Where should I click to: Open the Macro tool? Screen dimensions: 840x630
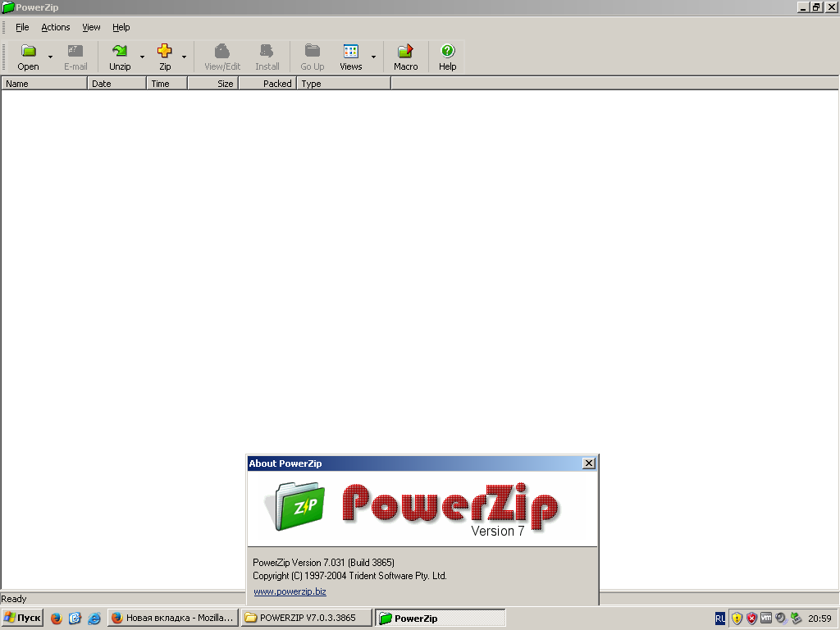tap(405, 57)
